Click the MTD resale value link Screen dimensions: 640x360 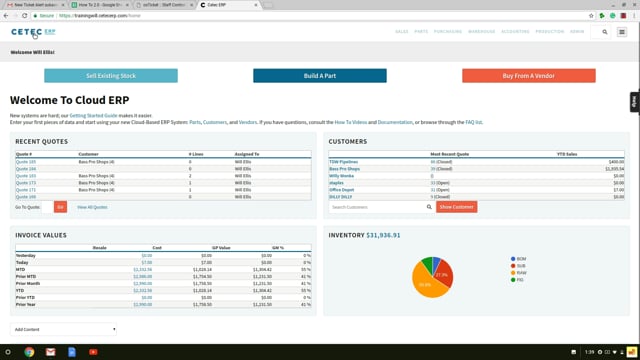click(x=142, y=269)
